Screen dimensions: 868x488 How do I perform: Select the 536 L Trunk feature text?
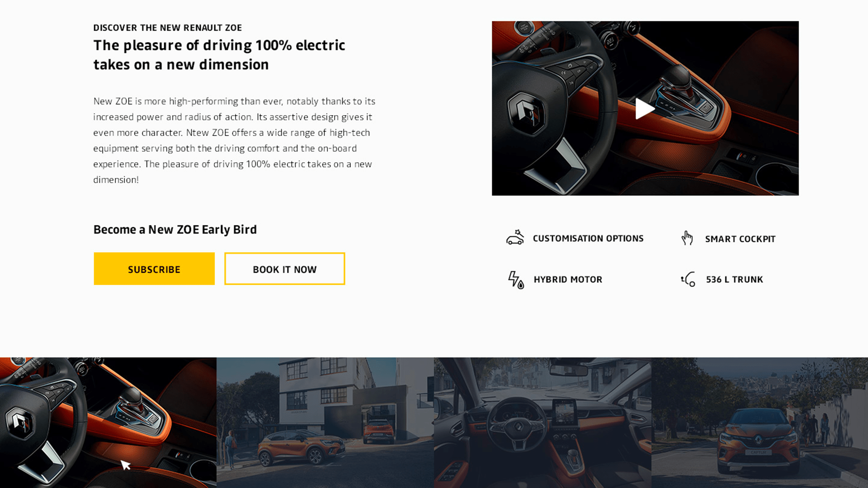coord(734,280)
